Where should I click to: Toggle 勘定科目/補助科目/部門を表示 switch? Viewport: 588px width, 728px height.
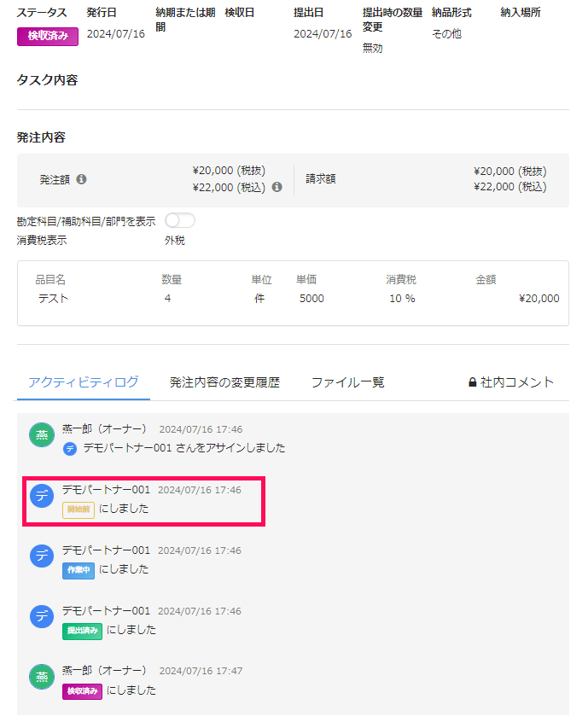point(180,221)
